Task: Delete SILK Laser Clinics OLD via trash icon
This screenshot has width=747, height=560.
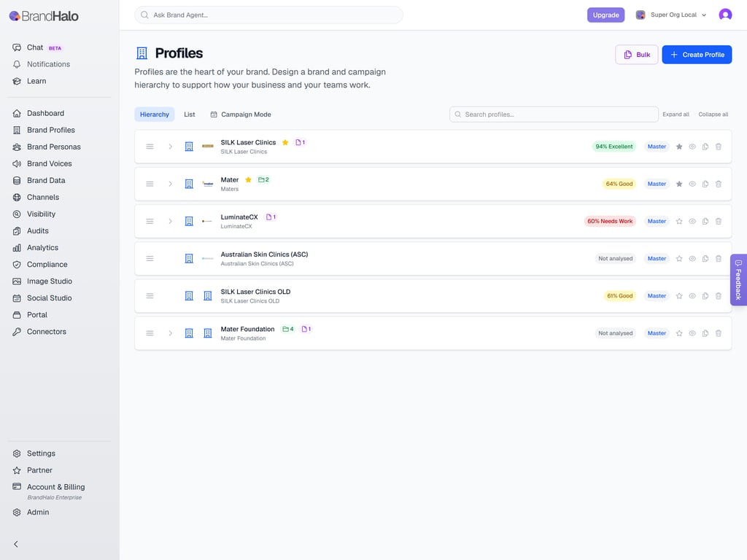Action: 719,296
